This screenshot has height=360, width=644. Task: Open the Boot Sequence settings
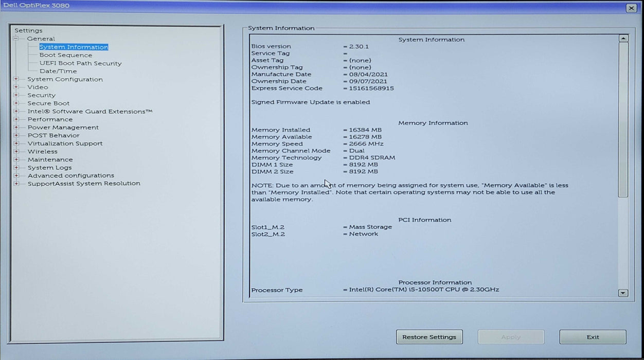coord(66,55)
